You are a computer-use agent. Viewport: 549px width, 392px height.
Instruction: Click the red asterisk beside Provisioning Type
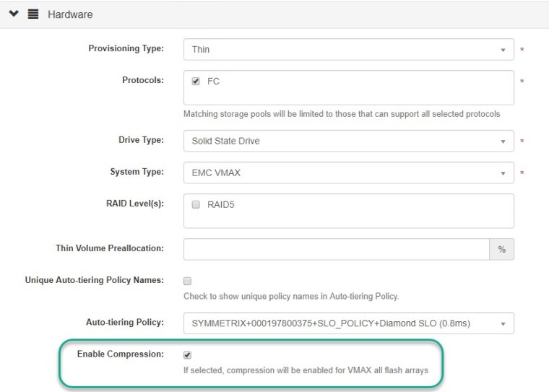coord(522,50)
